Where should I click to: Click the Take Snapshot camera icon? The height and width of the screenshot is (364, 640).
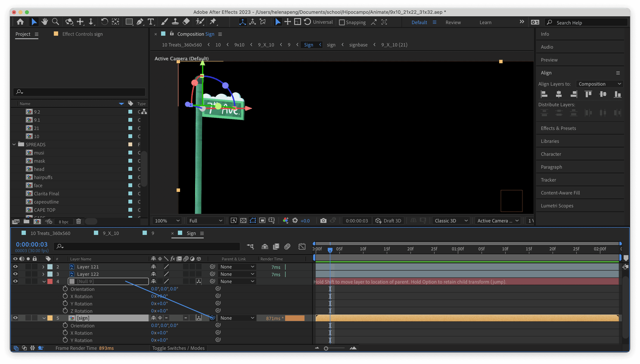pos(323,221)
